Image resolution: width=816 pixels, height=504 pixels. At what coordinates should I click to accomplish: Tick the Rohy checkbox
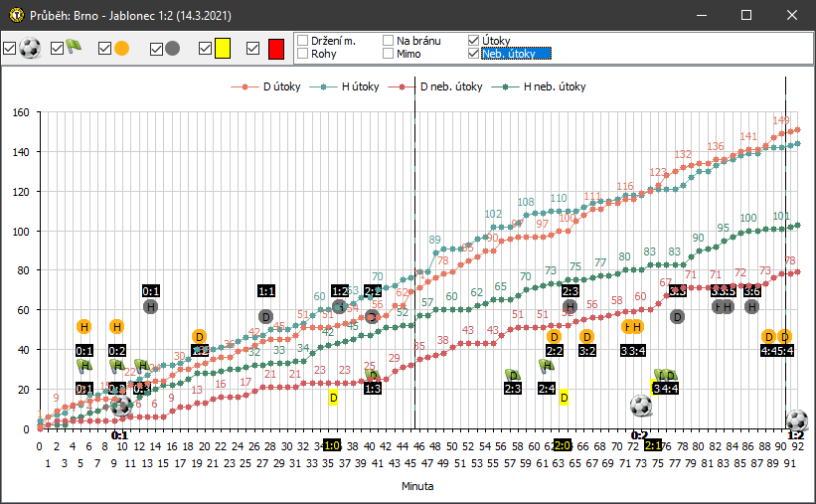pos(302,54)
